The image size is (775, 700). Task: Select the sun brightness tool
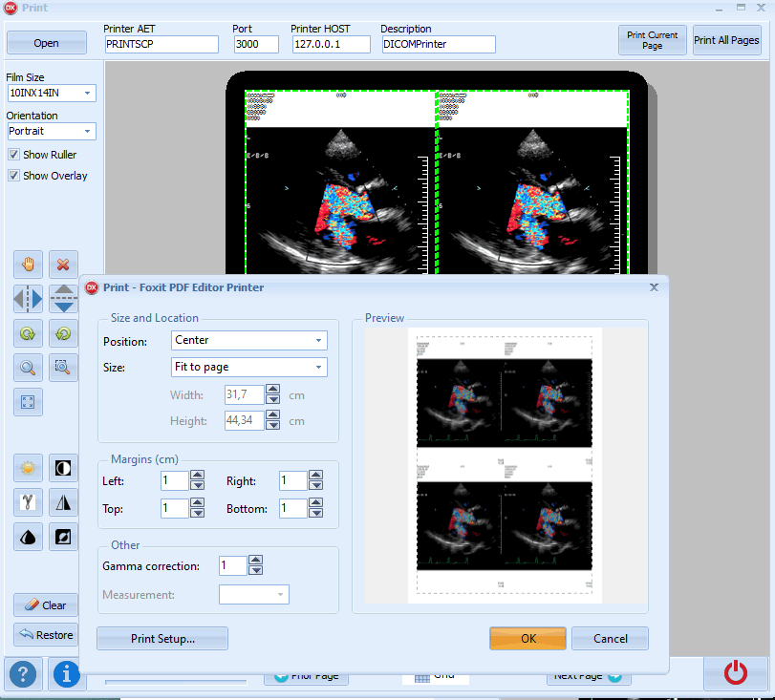29,468
